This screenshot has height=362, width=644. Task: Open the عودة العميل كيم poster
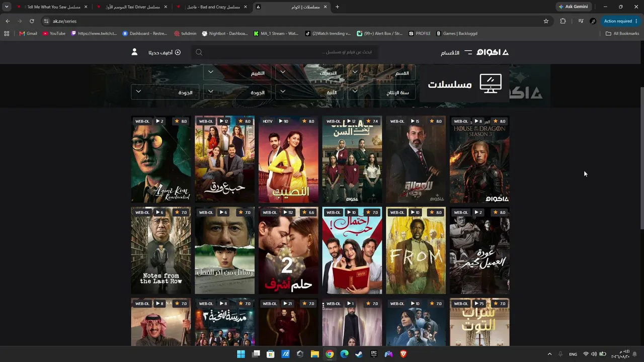[479, 250]
